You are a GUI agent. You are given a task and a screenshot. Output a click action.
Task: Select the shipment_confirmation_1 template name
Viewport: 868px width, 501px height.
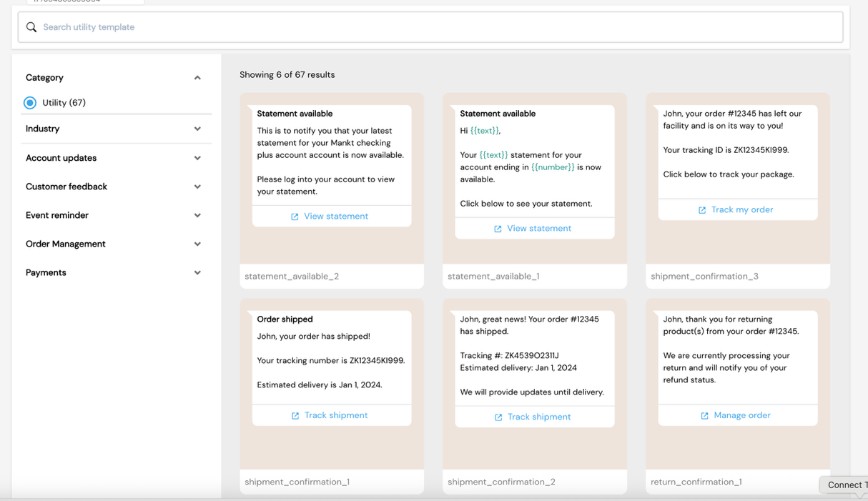pyautogui.click(x=297, y=482)
